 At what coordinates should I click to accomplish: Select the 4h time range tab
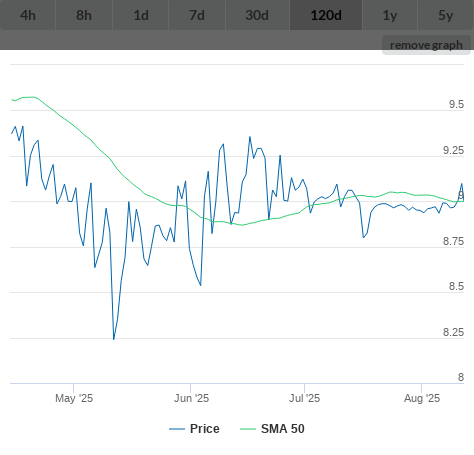tap(28, 15)
